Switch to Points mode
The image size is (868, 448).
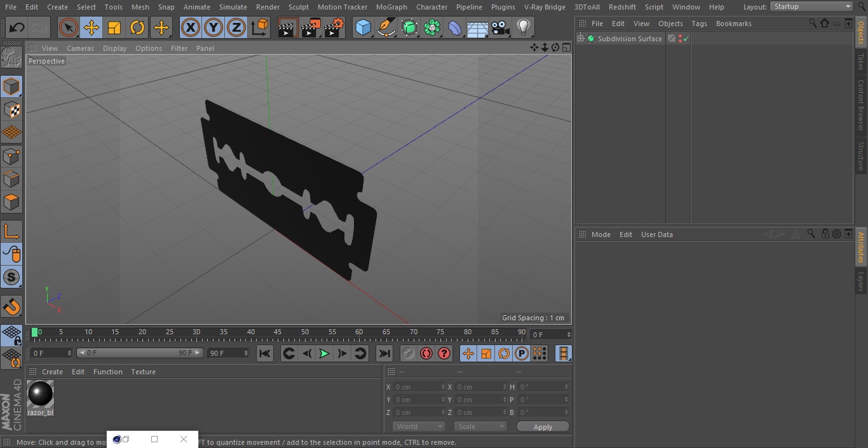[x=11, y=156]
